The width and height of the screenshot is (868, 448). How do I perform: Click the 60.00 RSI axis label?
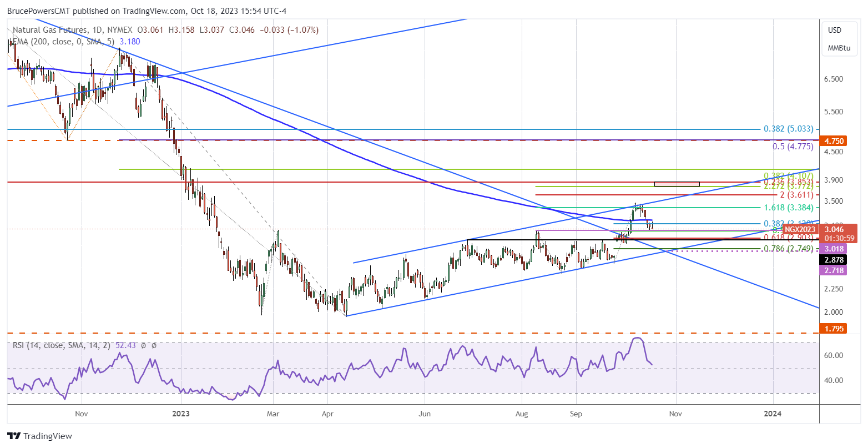[834, 355]
